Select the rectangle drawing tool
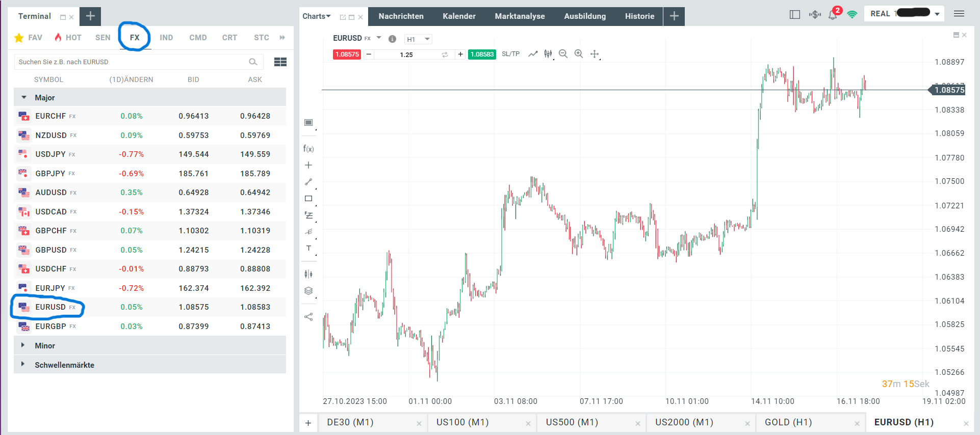 tap(308, 199)
